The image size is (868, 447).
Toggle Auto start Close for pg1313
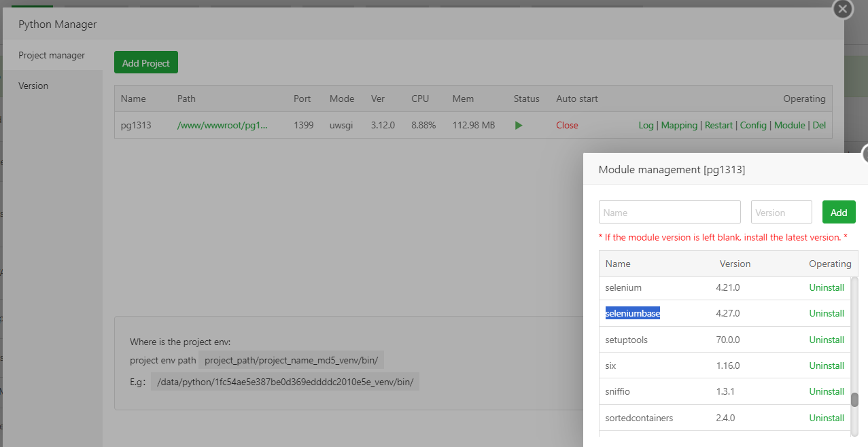click(x=567, y=126)
